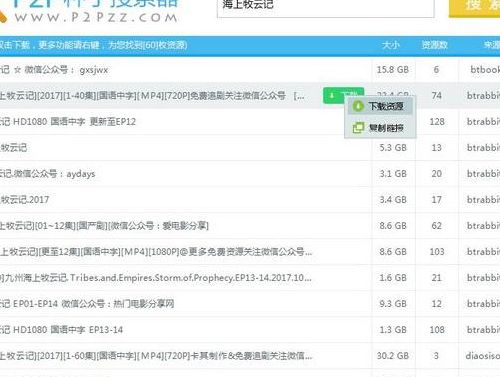Screen dimensions: 500x377
Task: Click the search text input field
Action: [x=326, y=6]
